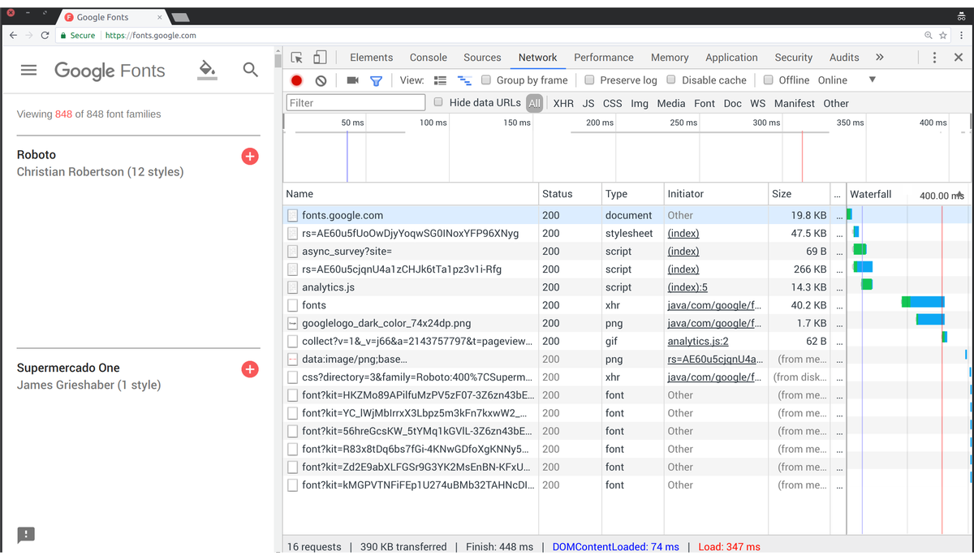
Task: Activate the inspect element picker icon
Action: point(297,58)
